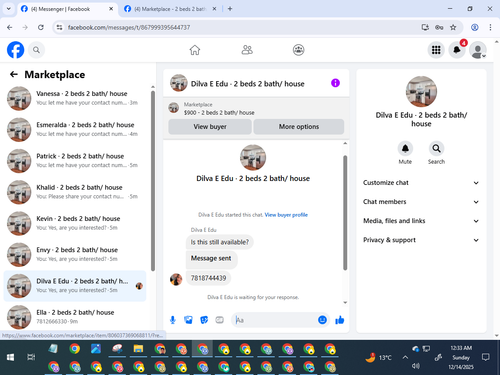Screen dimensions: 500x375
Task: Open Vanessa's conversation
Action: point(75,98)
